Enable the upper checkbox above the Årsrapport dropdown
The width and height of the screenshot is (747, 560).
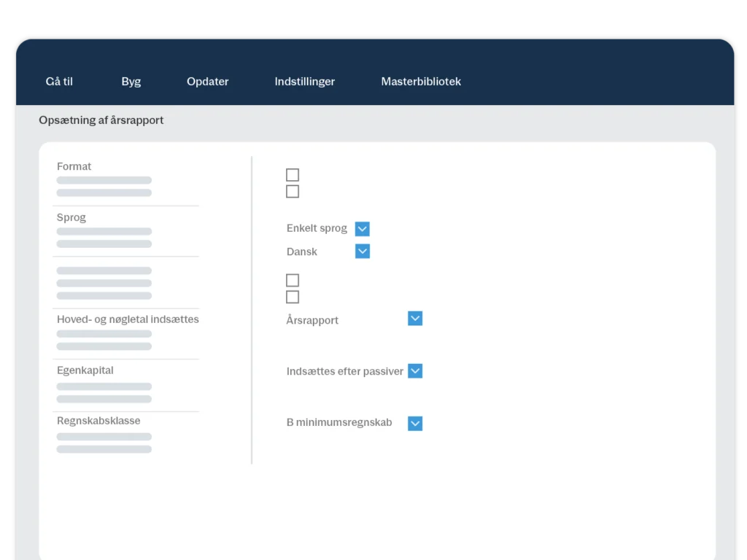click(x=293, y=281)
